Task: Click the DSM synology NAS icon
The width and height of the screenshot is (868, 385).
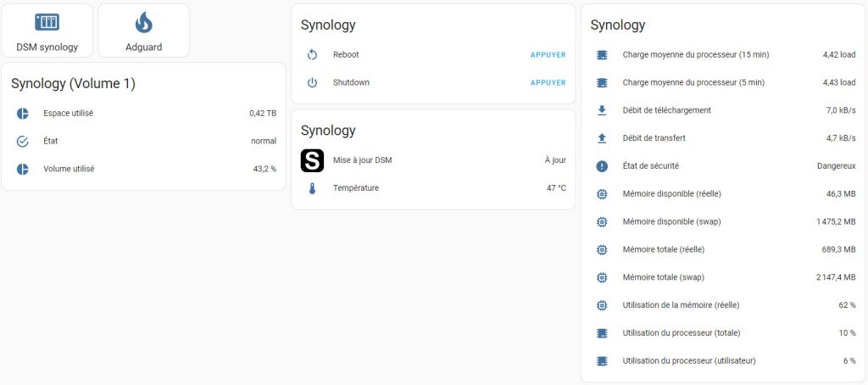Action: (47, 22)
